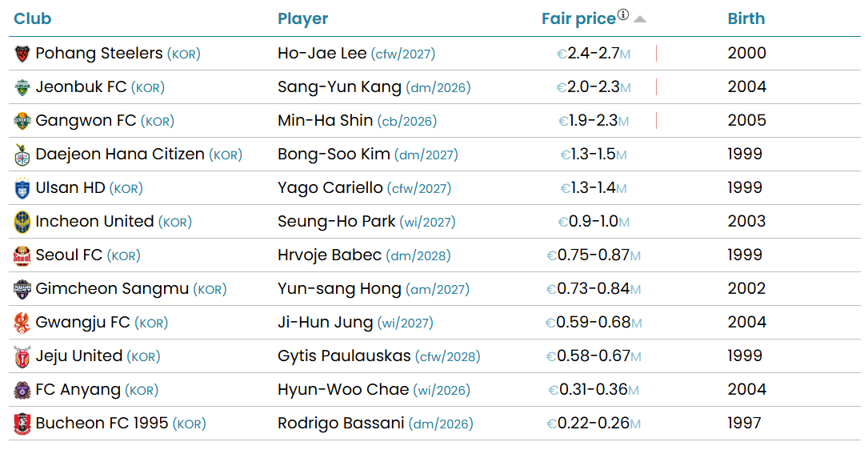The image size is (868, 450).
Task: Click the Incheon United club crest icon
Action: (22, 223)
